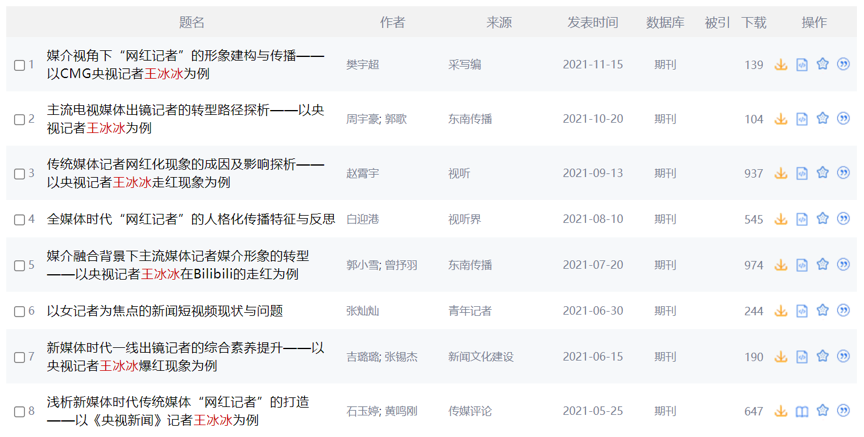Screen dimensions: 864x437
Task: Open the article titled 以女记者为焦点的新闻短视频现状与问题
Action: pyautogui.click(x=165, y=311)
